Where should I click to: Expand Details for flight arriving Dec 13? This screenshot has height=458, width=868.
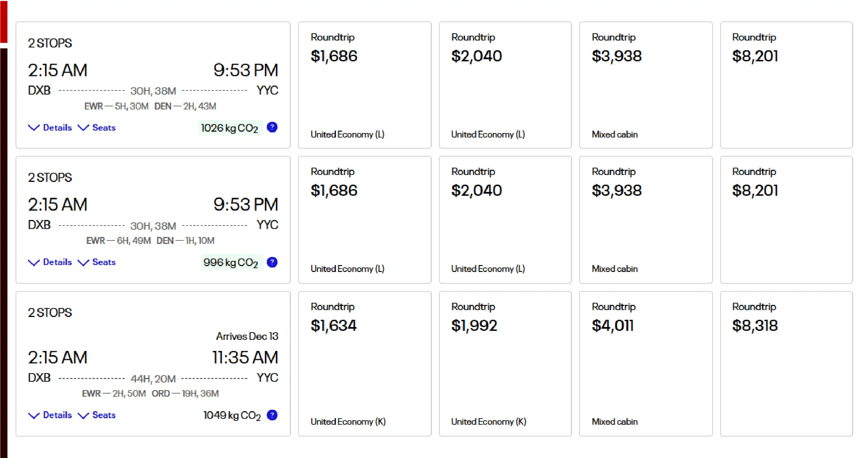[x=50, y=415]
